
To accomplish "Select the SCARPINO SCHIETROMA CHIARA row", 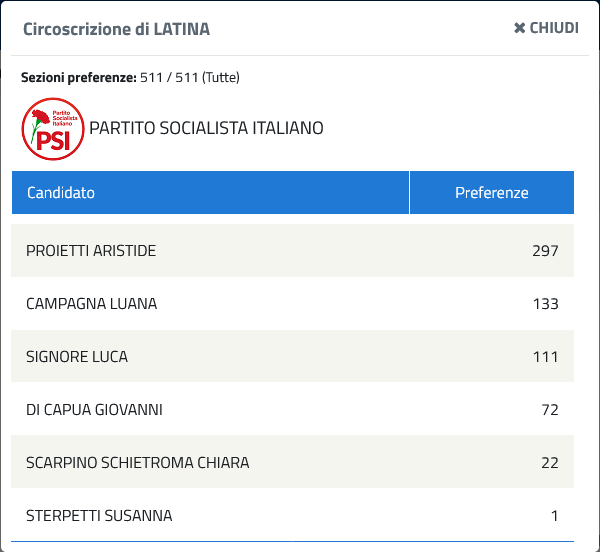I will [292, 462].
